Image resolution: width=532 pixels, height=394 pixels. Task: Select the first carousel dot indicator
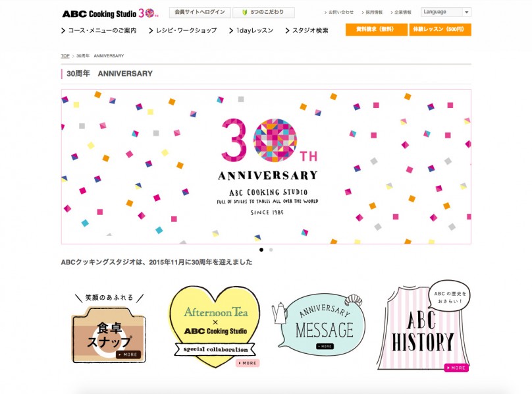pyautogui.click(x=261, y=250)
